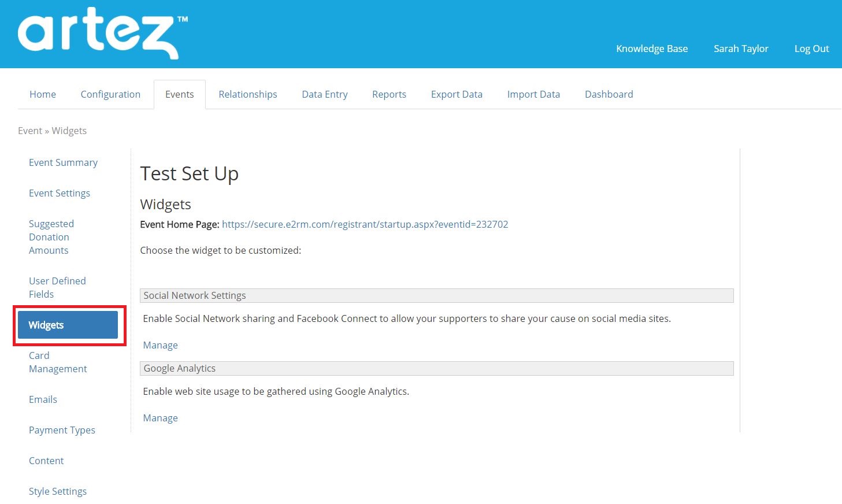Screen dimensions: 842x504
Task: Click Event in the breadcrumb
Action: [x=30, y=131]
